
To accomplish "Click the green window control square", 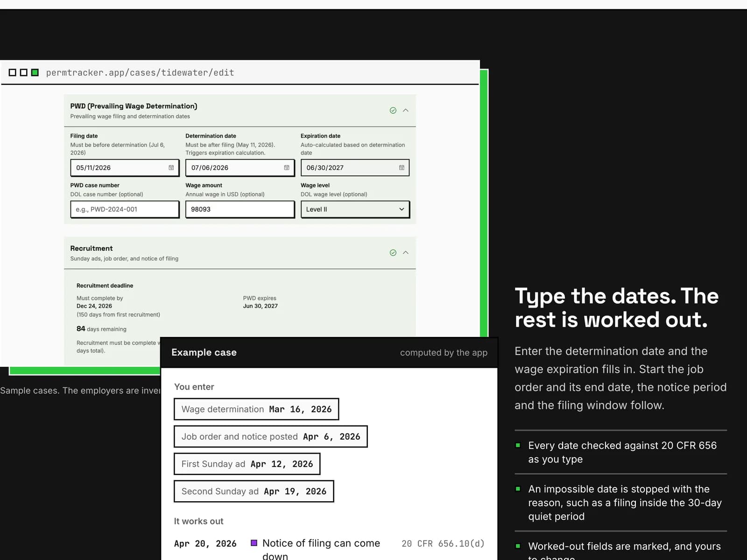I will coord(35,72).
